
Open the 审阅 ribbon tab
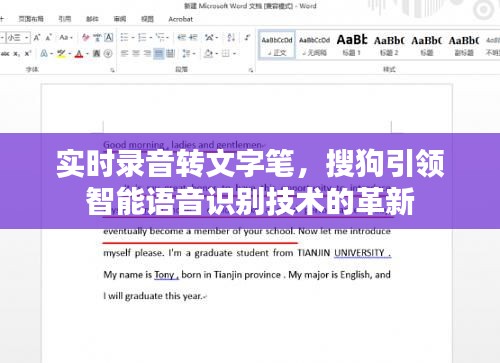click(120, 19)
